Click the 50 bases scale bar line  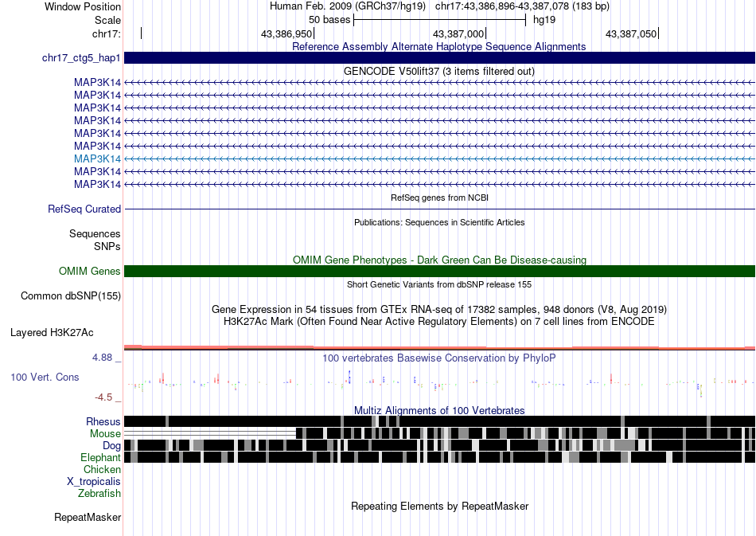click(x=440, y=20)
